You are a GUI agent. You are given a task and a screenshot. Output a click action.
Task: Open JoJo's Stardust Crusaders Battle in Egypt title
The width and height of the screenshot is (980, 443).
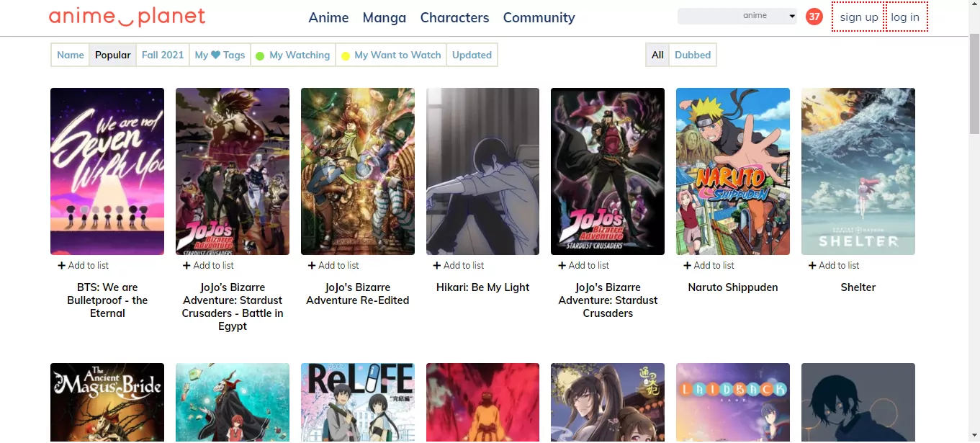(x=233, y=307)
